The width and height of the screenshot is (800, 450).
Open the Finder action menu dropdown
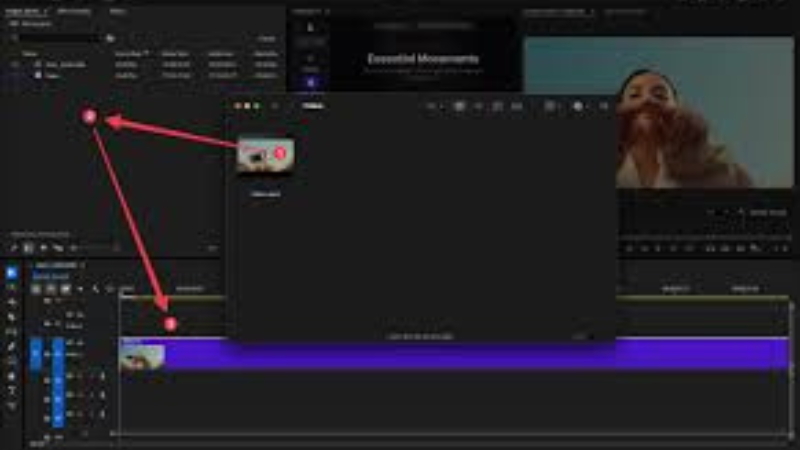point(580,105)
